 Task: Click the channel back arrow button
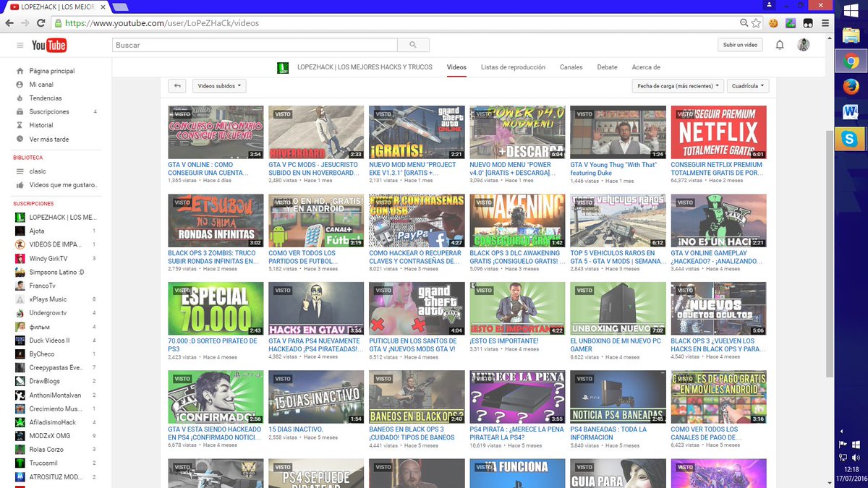point(177,85)
